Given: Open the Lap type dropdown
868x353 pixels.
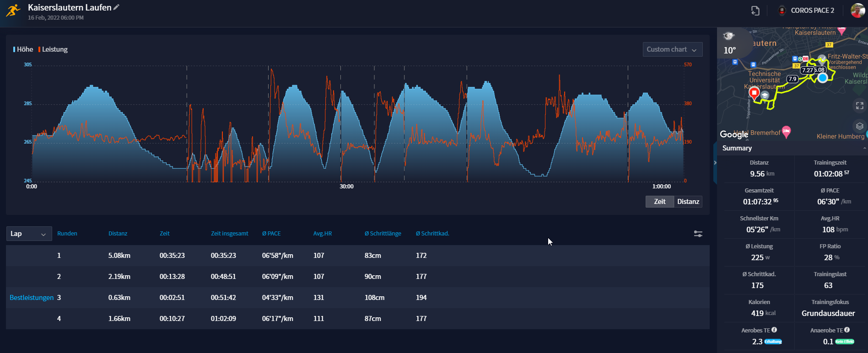Looking at the screenshot, I should coord(28,234).
